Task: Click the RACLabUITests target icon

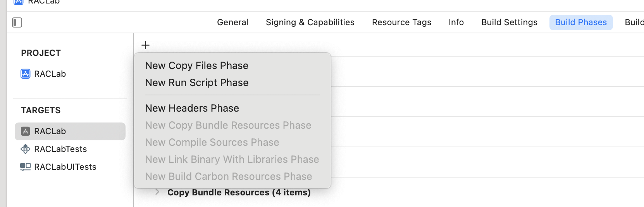Action: coord(26,167)
